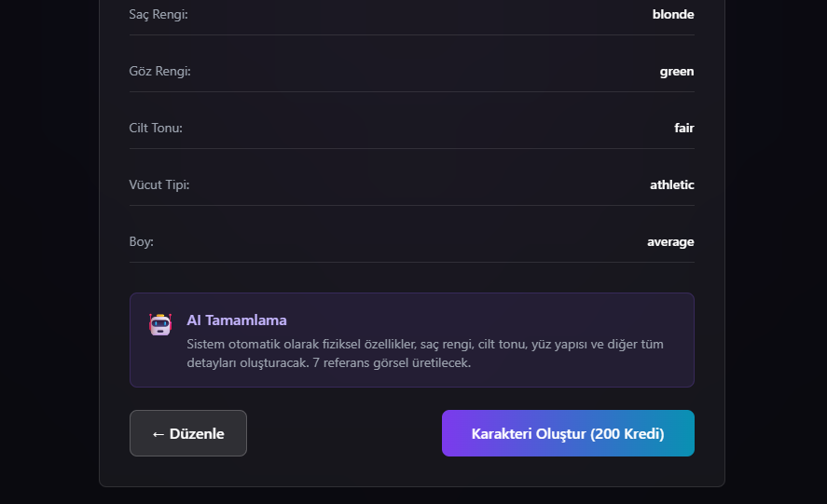Click the Boy label
827x504 pixels.
tap(142, 242)
